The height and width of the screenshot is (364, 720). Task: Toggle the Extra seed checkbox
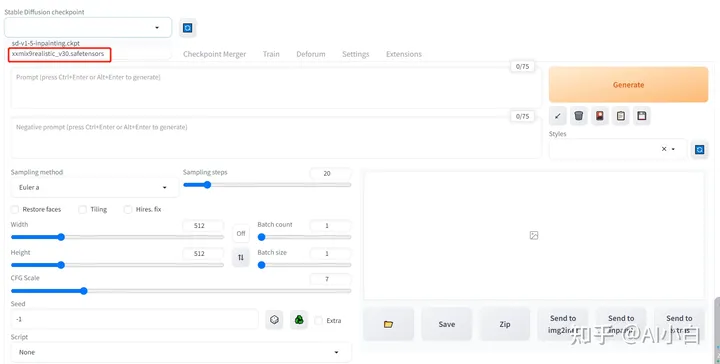pos(318,320)
